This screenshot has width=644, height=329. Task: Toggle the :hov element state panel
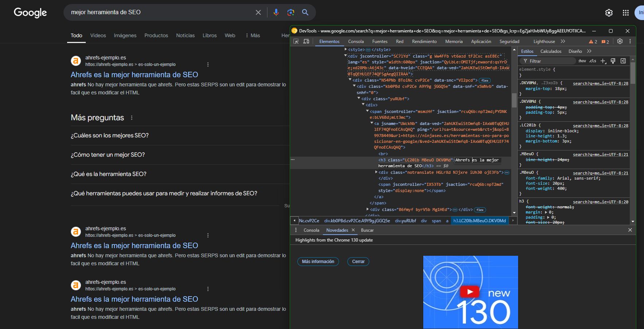582,61
